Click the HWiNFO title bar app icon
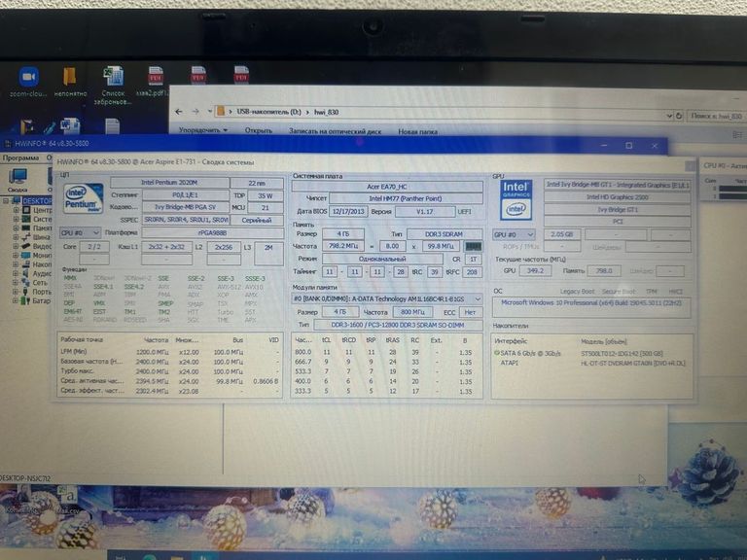This screenshot has width=747, height=560. [8, 143]
